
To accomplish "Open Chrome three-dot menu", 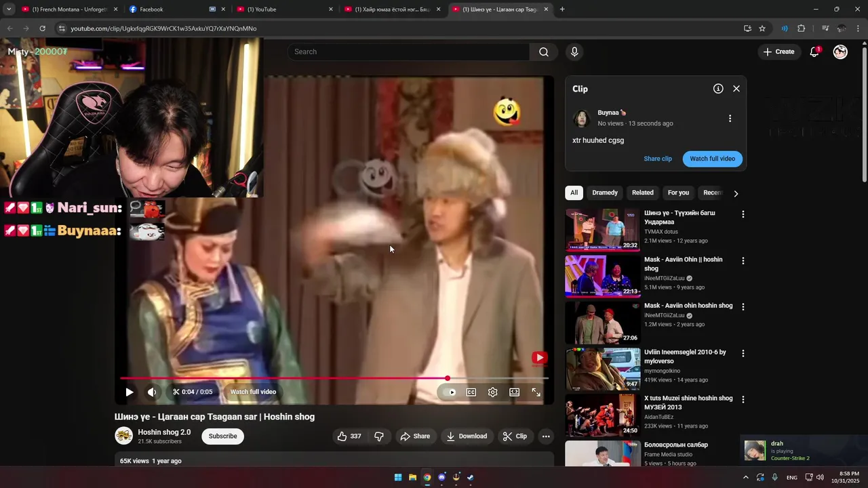I will 859,28.
